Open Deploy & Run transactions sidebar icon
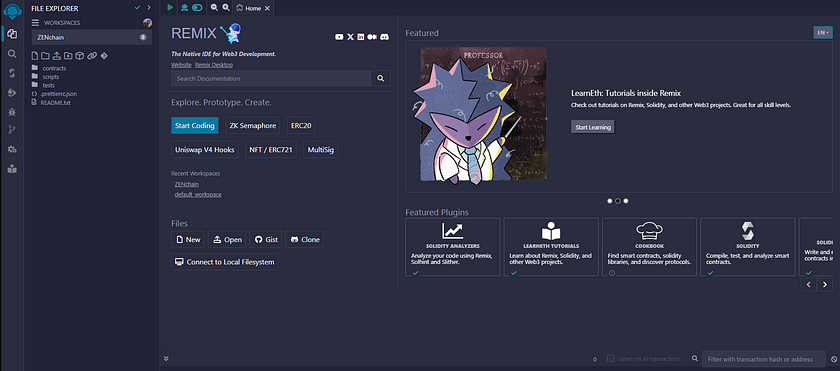Viewport: 840px width, 371px height. (12, 93)
